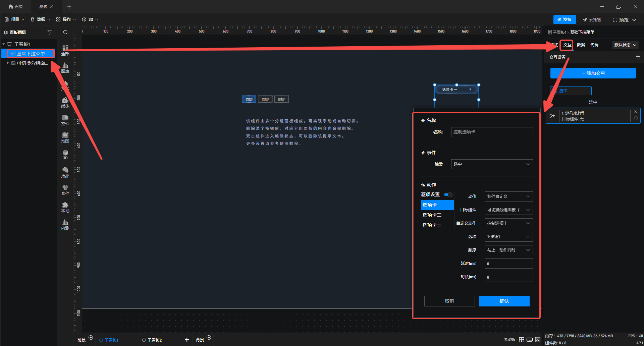
Task: Switch to the 子看板2 tab
Action: click(x=154, y=340)
